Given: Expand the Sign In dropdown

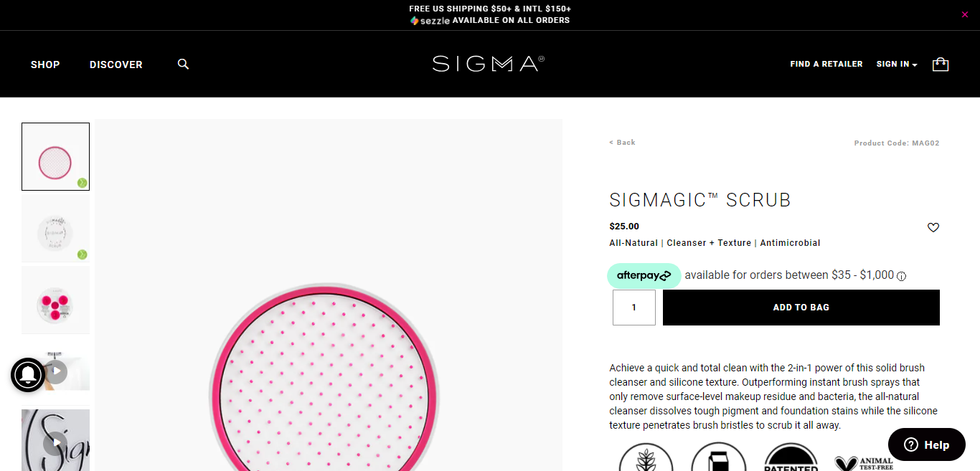Looking at the screenshot, I should point(897,65).
